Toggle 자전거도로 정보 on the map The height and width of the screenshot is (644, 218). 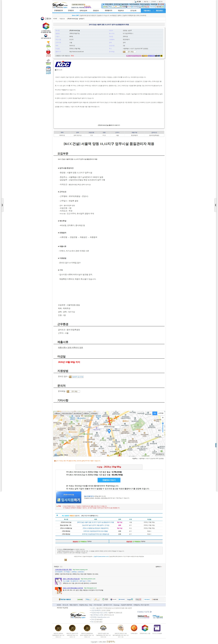click(x=67, y=413)
